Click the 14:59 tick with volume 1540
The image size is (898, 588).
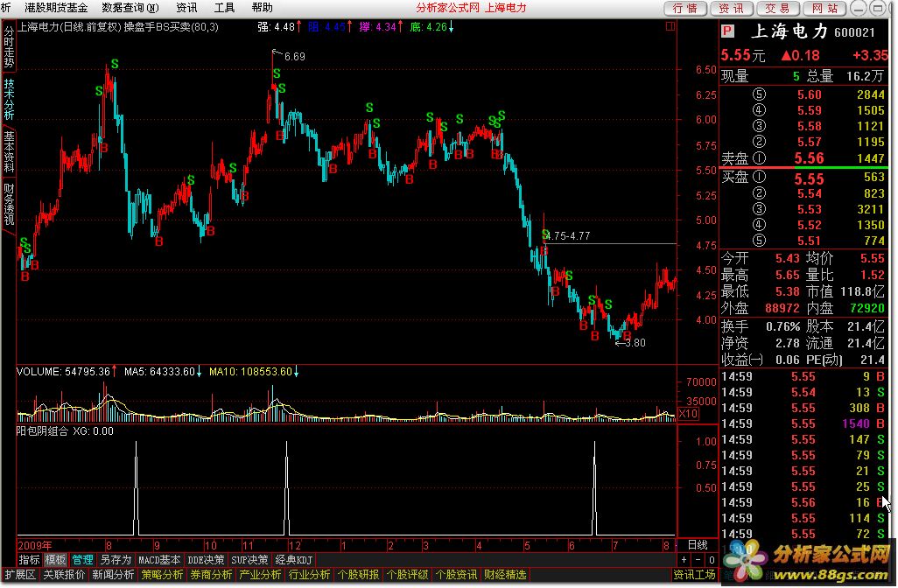click(x=803, y=423)
